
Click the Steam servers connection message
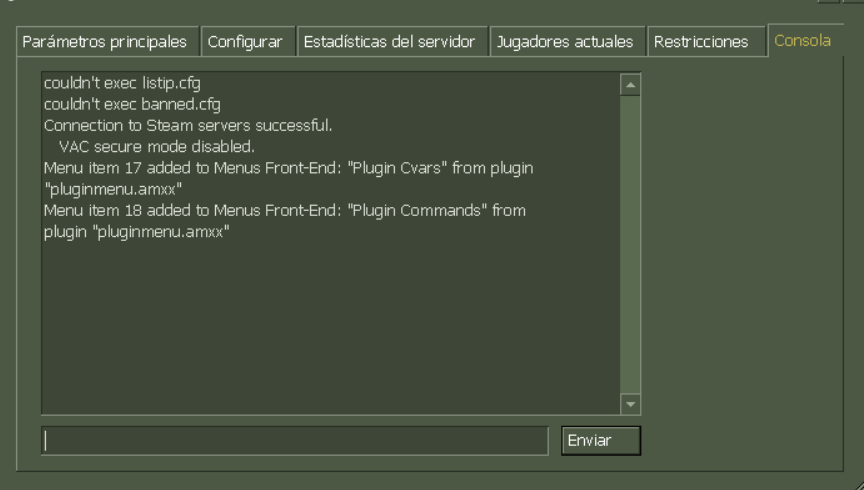188,125
